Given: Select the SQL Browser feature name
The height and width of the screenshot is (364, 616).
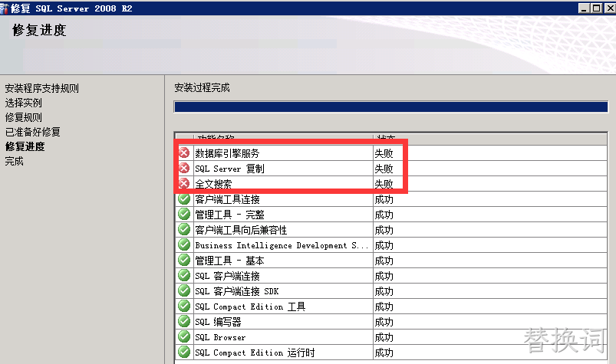Looking at the screenshot, I should (220, 337).
